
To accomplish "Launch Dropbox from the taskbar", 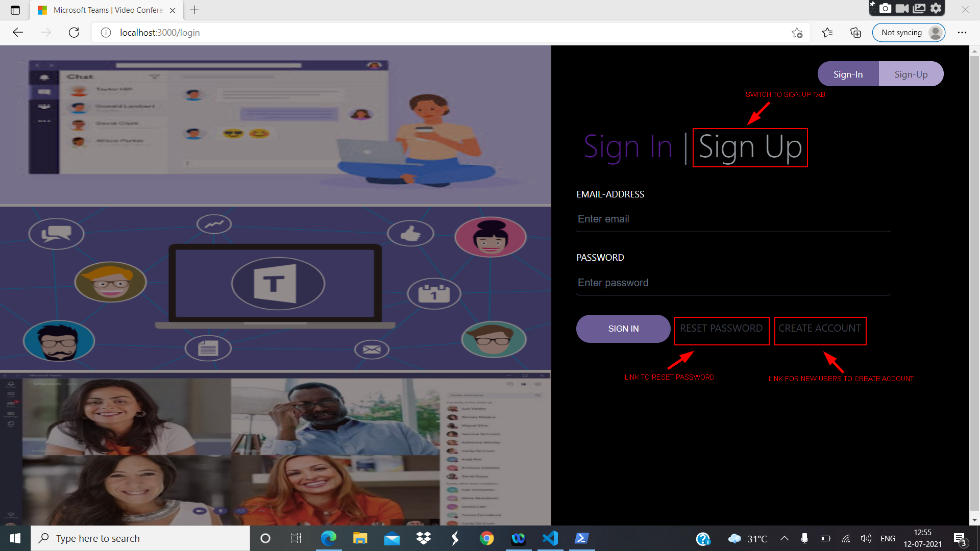I will coord(423,538).
